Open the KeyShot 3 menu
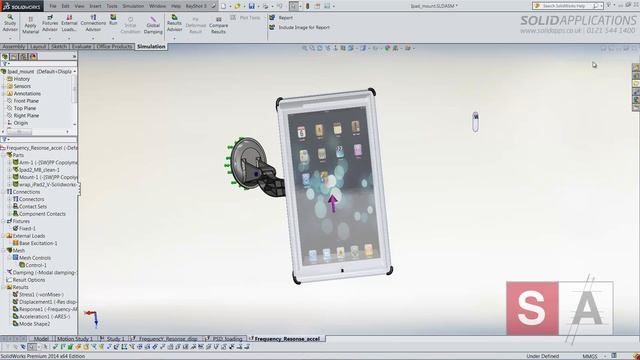Screen dimensions: 640x360 [x=196, y=6]
